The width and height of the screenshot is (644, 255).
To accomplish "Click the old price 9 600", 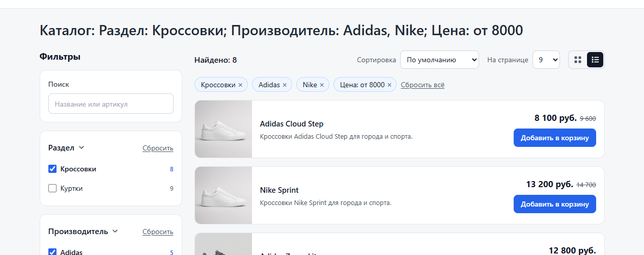I will [x=588, y=119].
